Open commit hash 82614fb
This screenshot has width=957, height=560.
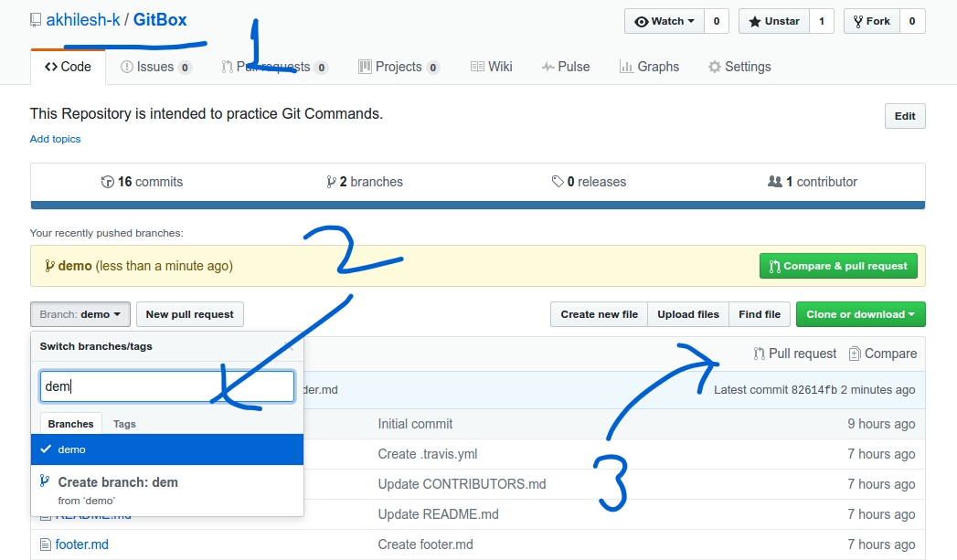click(814, 390)
